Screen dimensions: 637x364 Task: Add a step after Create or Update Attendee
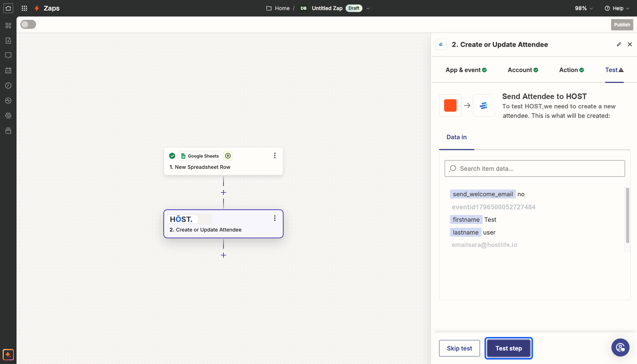(223, 255)
